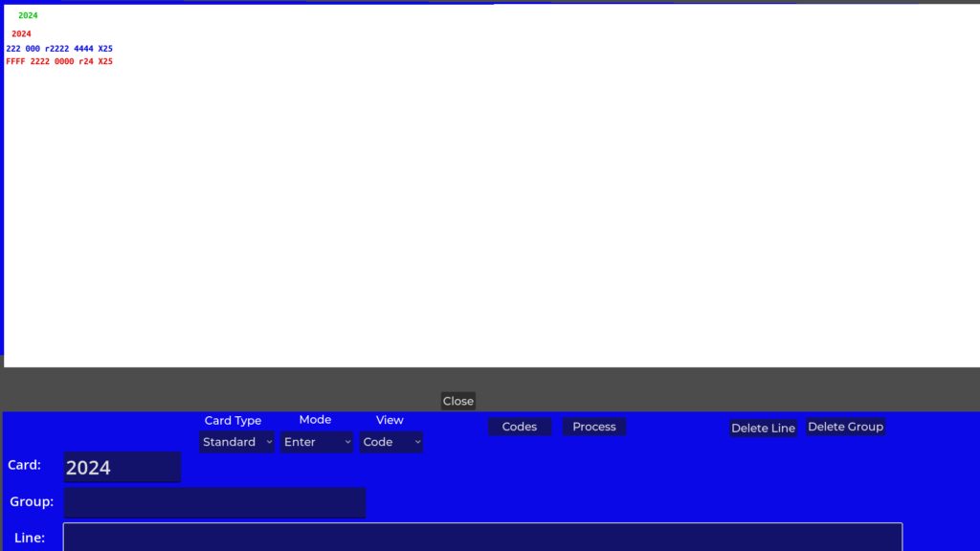This screenshot has height=551, width=980.
Task: Click into the empty Group input field
Action: tap(214, 502)
